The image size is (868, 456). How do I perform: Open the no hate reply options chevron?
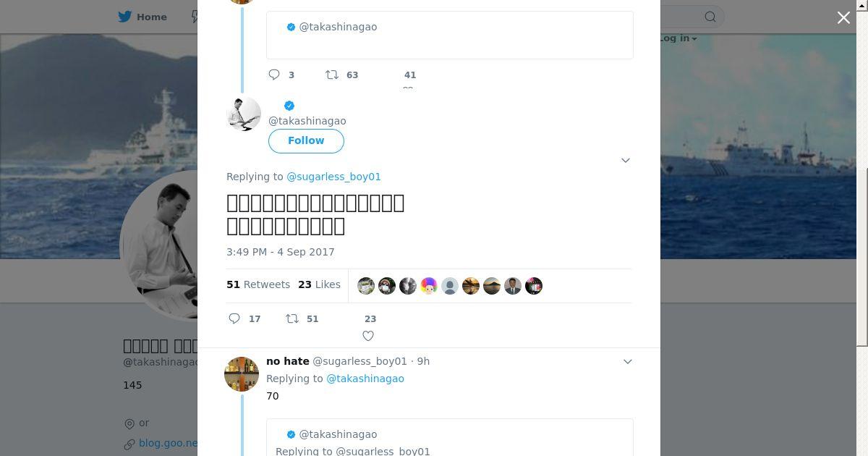[x=628, y=361]
